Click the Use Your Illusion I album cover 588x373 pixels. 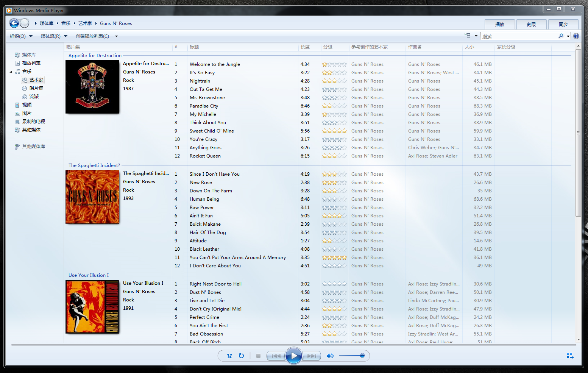(x=92, y=307)
